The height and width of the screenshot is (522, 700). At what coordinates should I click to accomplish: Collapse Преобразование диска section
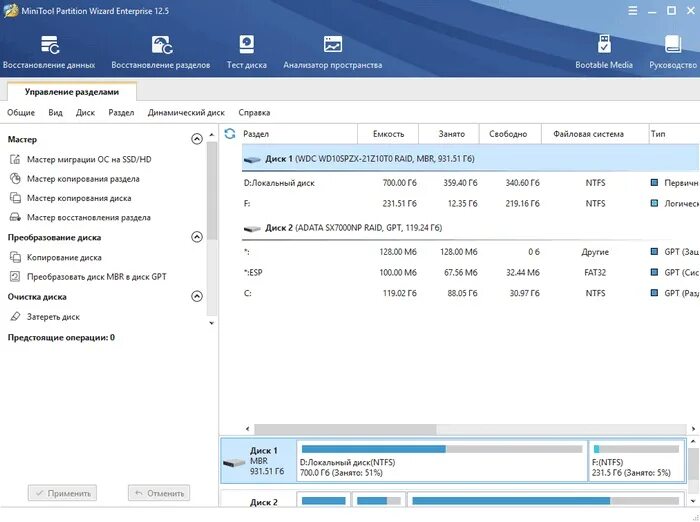(197, 237)
